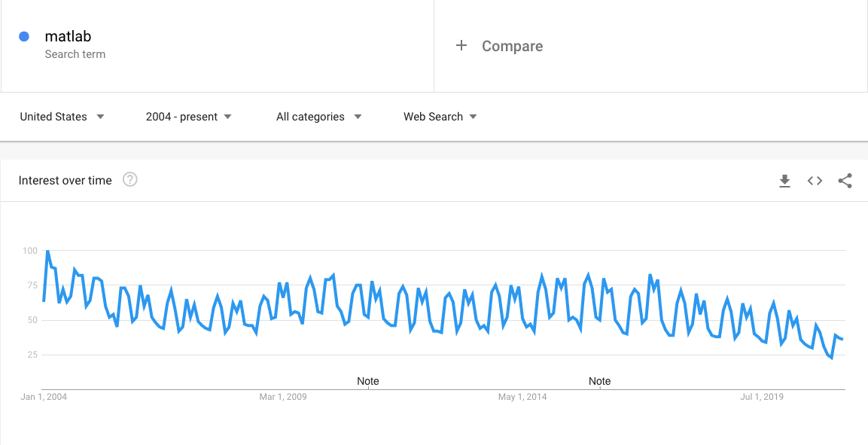Click the Jul 1, 2019 axis label

(x=763, y=397)
